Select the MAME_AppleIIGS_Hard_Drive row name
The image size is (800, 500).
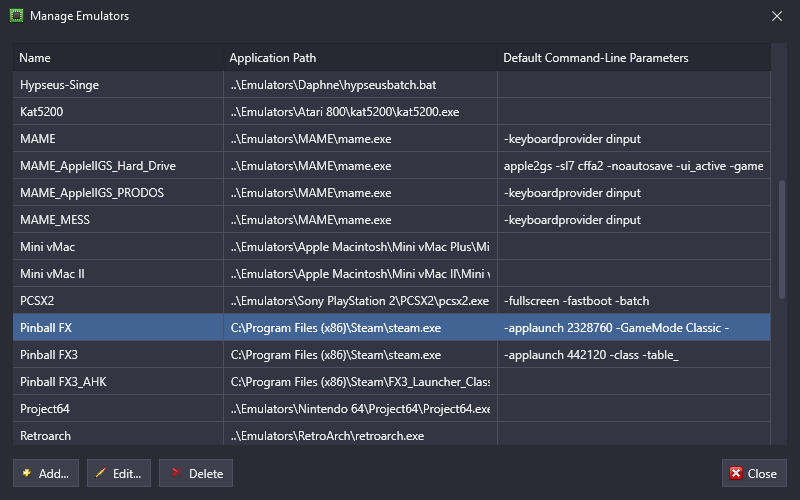pyautogui.click(x=98, y=166)
